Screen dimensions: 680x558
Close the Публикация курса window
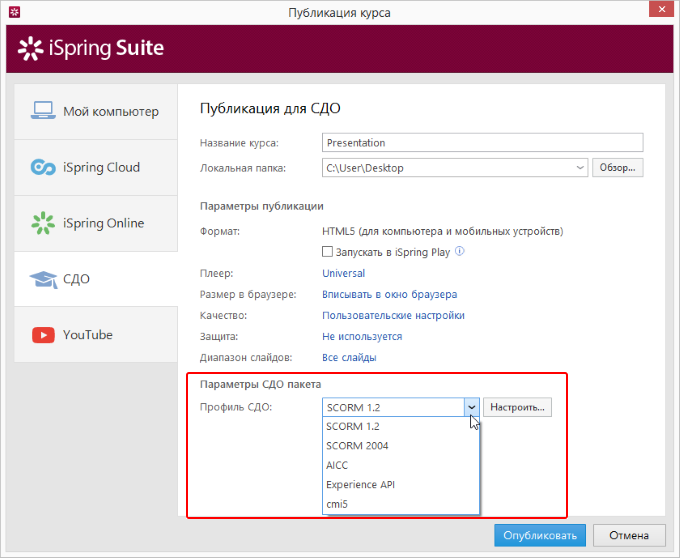(x=662, y=9)
